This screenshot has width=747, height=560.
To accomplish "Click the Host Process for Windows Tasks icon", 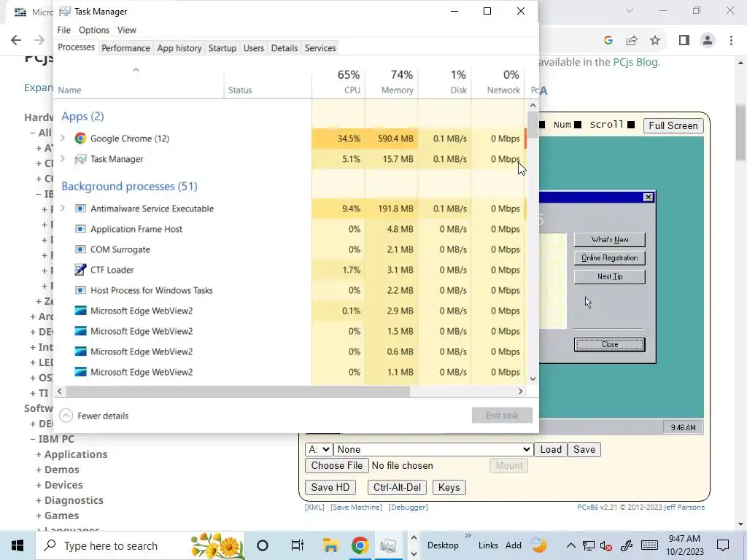I will pyautogui.click(x=80, y=290).
